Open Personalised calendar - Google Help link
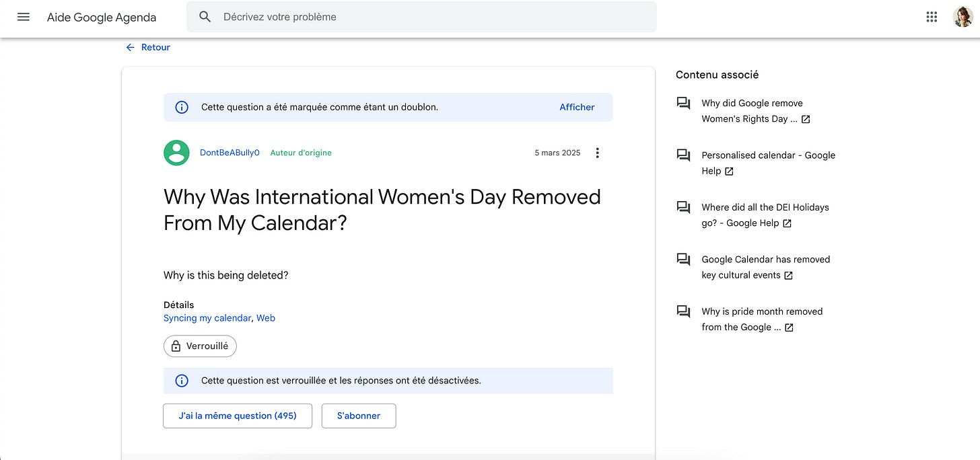The image size is (980, 460). pos(768,163)
